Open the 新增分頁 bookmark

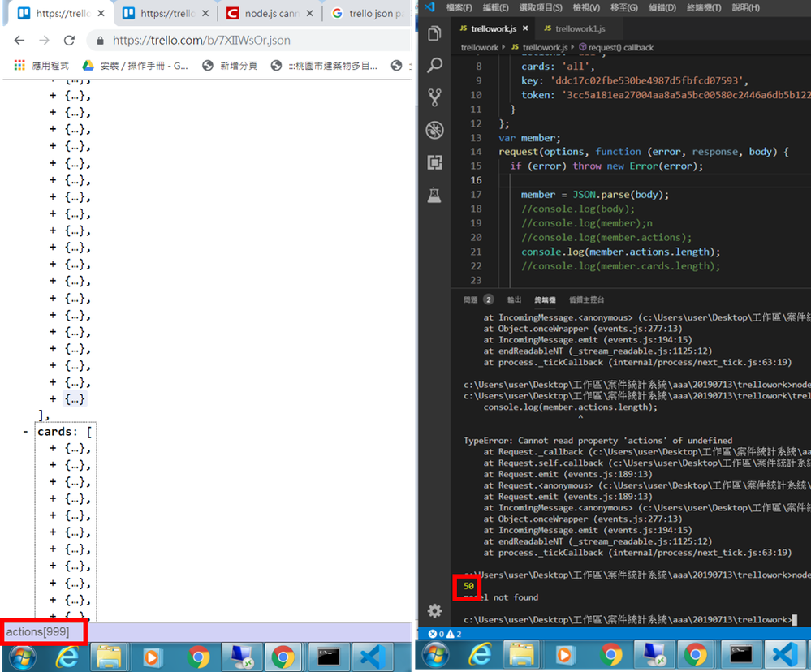(230, 66)
